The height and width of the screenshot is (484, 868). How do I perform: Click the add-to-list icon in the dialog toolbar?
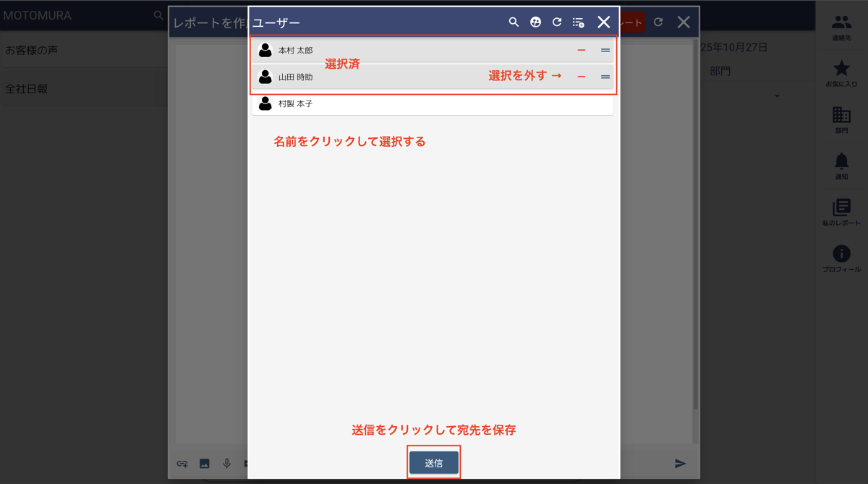click(578, 22)
